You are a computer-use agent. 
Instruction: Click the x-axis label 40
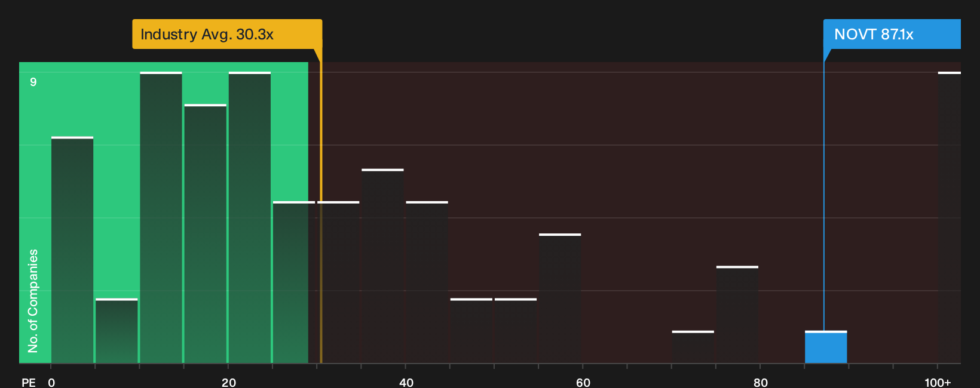(406, 382)
